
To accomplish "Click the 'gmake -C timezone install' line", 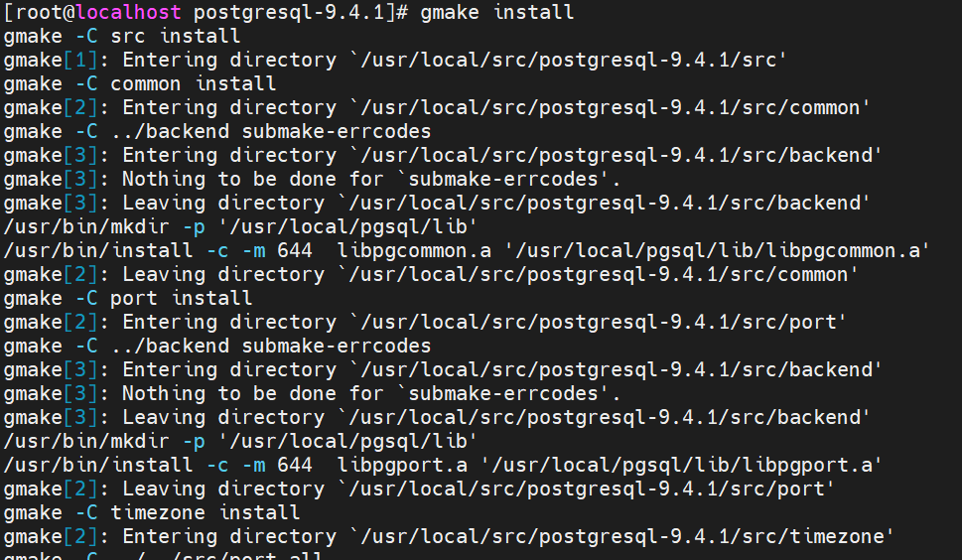I will point(152,513).
